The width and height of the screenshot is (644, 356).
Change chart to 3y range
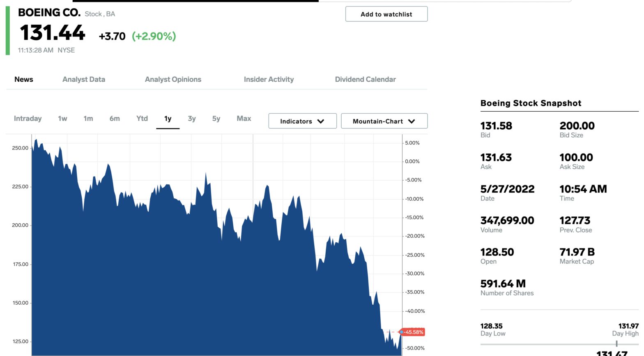coord(192,119)
